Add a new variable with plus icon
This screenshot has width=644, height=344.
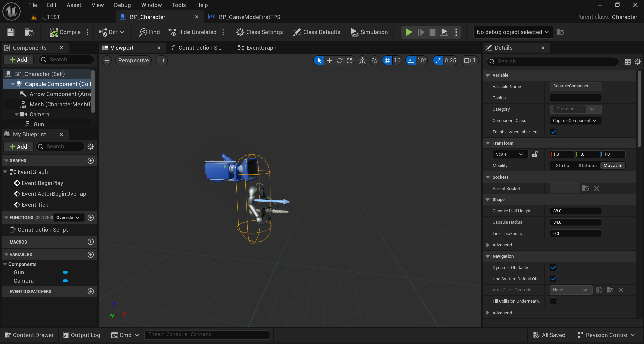[91, 255]
